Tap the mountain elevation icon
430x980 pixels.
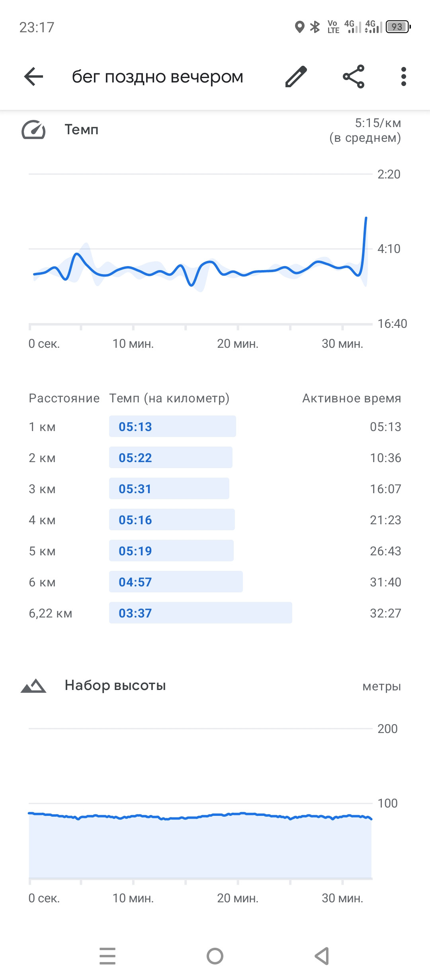(x=33, y=686)
